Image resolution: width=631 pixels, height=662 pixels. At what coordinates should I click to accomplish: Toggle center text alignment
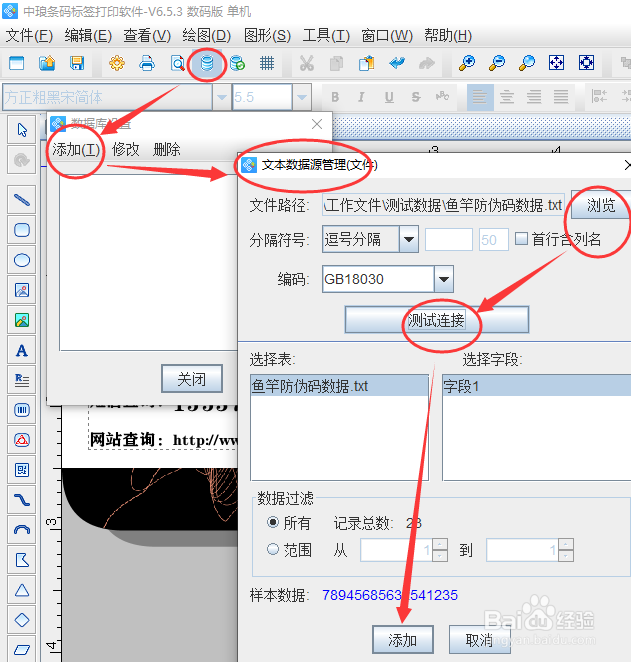point(507,98)
